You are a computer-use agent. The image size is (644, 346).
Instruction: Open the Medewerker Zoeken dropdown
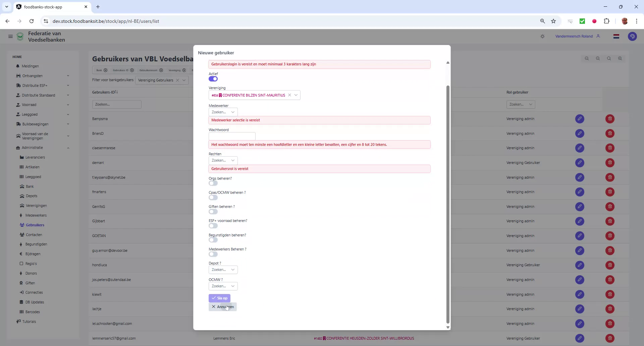[223, 112]
